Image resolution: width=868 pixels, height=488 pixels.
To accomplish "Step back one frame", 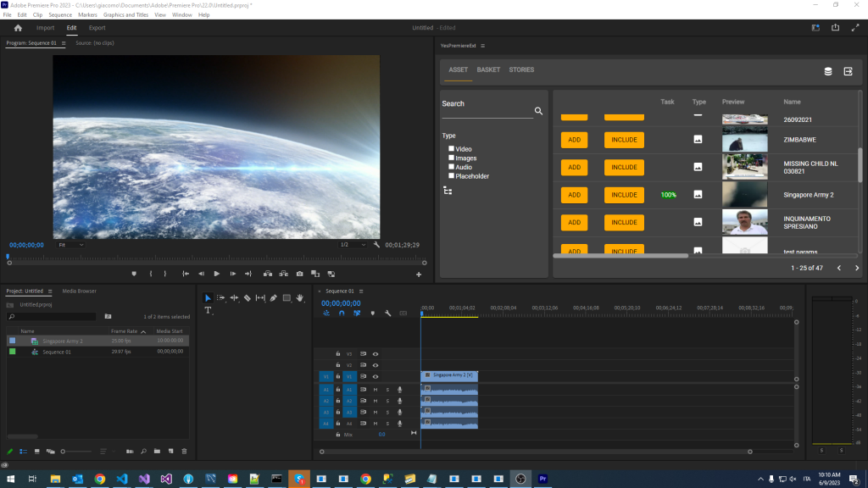I will coord(201,274).
